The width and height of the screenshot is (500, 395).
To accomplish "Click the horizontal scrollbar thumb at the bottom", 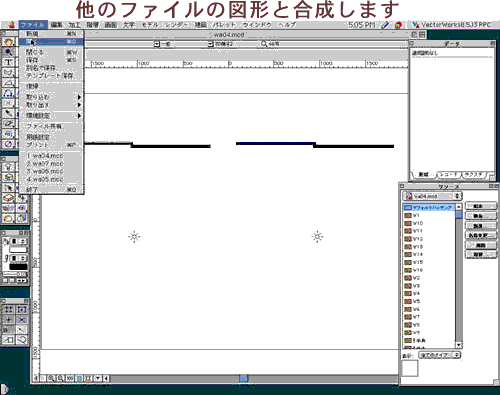I will (244, 378).
